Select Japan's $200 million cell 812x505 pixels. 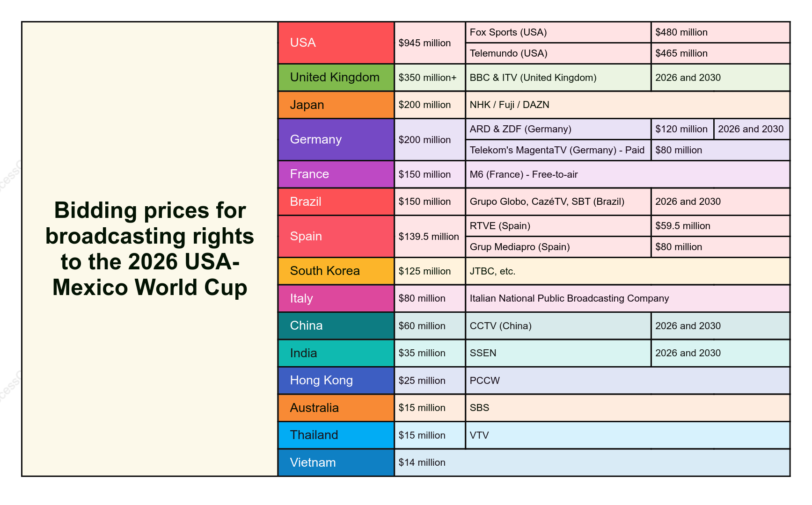click(430, 105)
